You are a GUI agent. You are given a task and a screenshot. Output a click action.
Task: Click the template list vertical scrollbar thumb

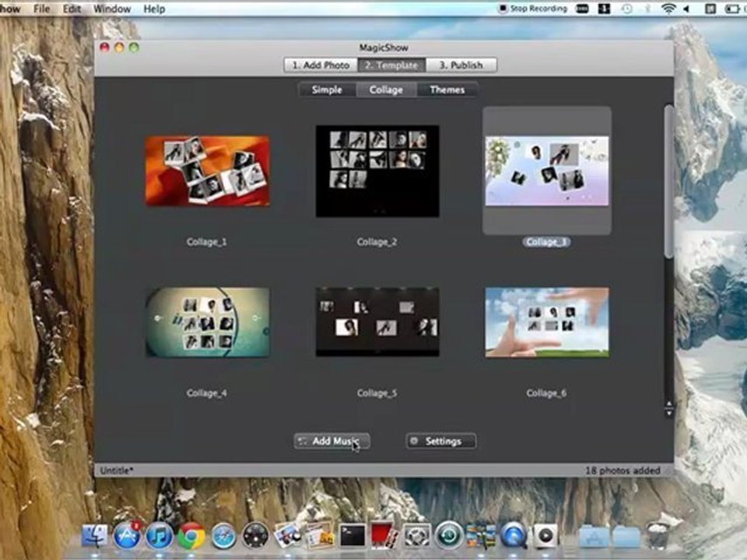point(669,182)
